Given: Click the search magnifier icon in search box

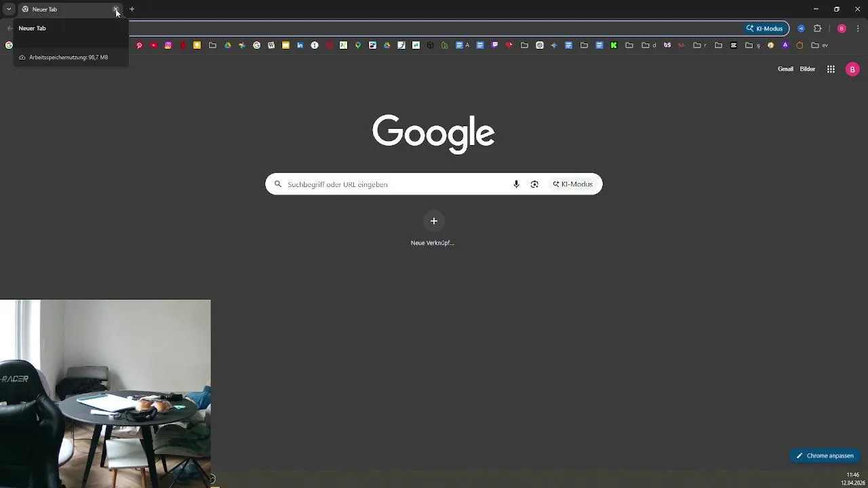Looking at the screenshot, I should click(277, 184).
